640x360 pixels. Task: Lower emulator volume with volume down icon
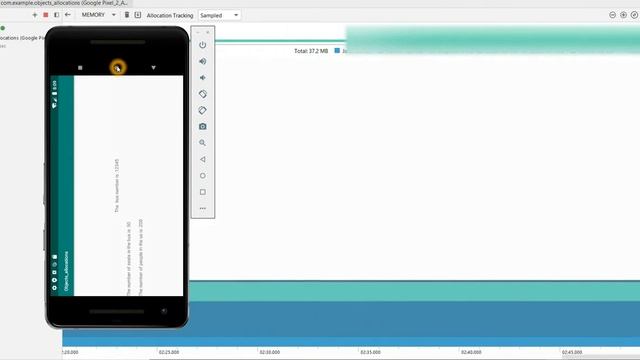click(x=202, y=78)
